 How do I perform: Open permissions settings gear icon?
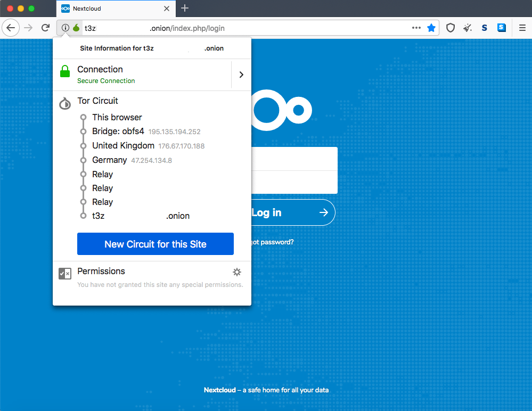click(237, 272)
